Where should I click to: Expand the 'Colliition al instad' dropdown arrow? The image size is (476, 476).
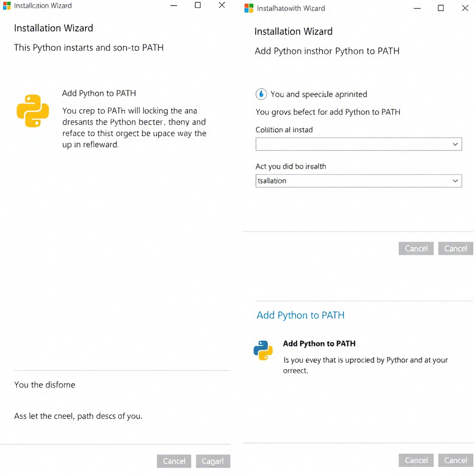point(455,145)
